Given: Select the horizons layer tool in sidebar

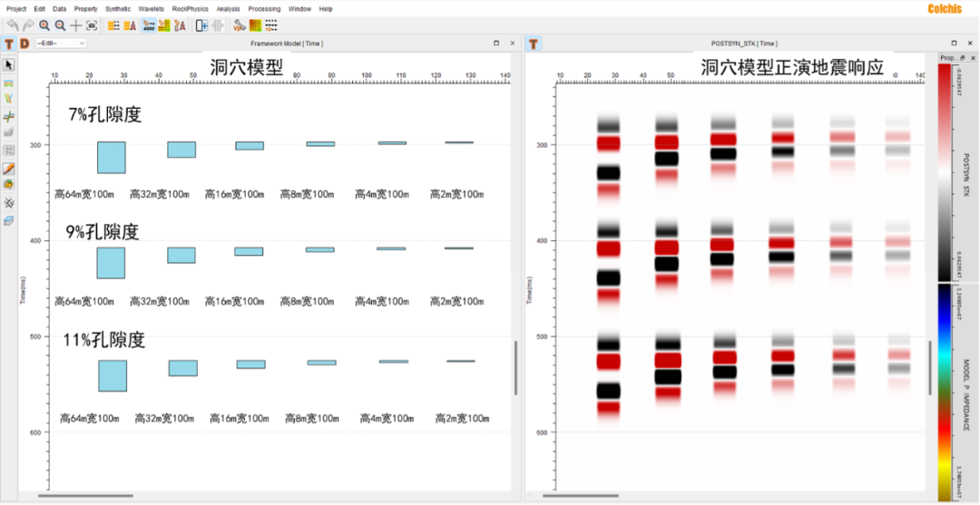Looking at the screenshot, I should pos(9,83).
